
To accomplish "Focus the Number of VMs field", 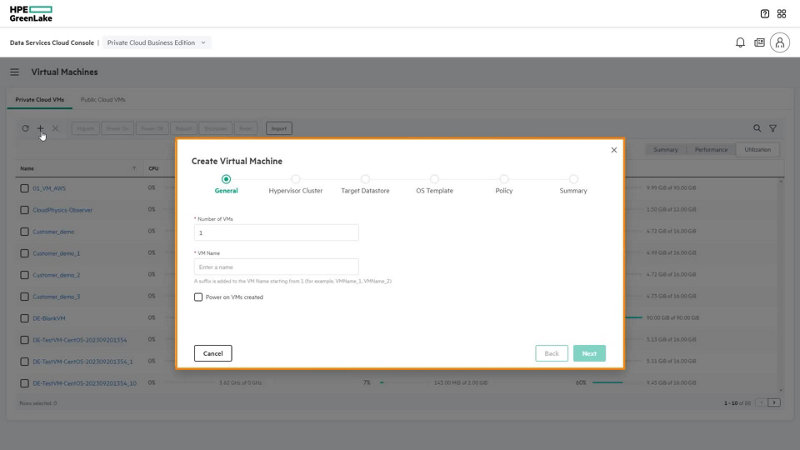I will click(x=276, y=233).
